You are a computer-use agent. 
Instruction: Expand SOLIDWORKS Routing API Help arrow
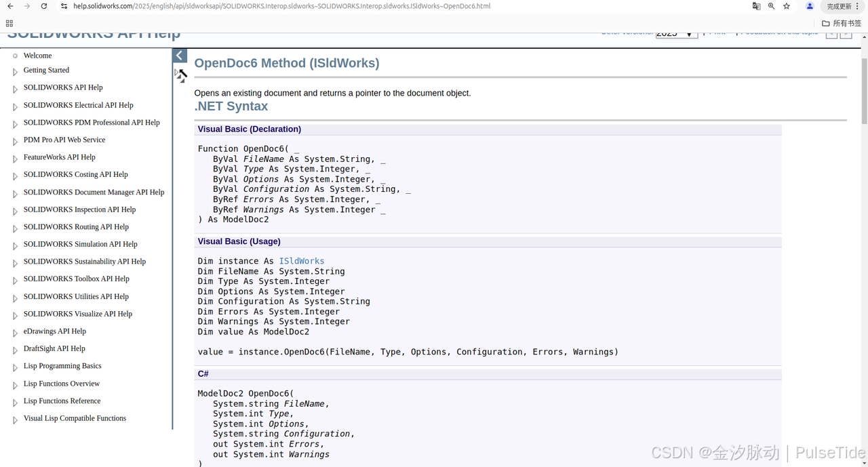point(15,228)
